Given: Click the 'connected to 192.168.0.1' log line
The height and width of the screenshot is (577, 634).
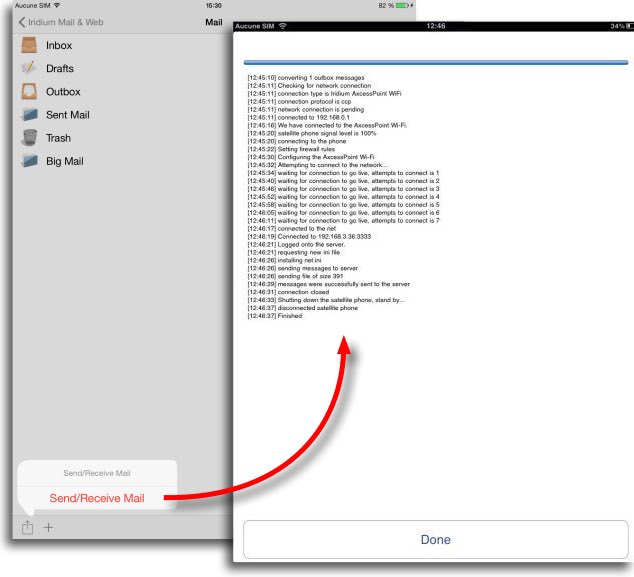Looking at the screenshot, I should tap(298, 117).
